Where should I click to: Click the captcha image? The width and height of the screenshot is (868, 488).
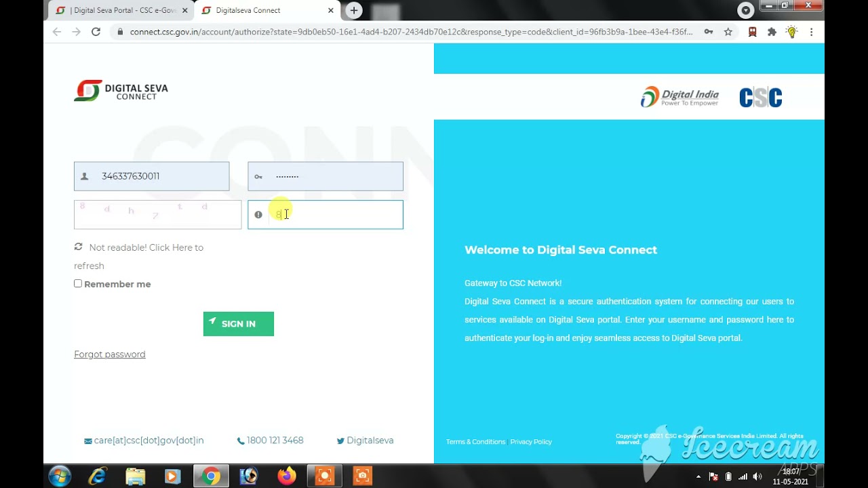[157, 214]
